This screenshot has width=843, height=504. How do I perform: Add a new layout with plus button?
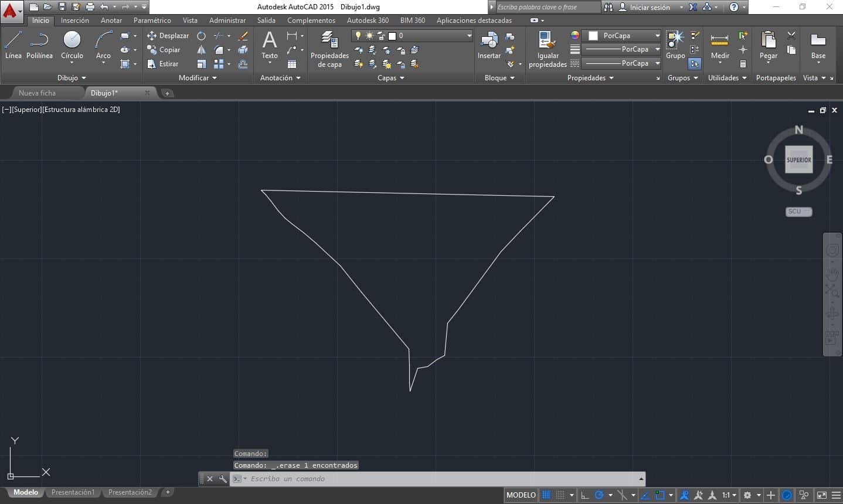click(x=167, y=492)
